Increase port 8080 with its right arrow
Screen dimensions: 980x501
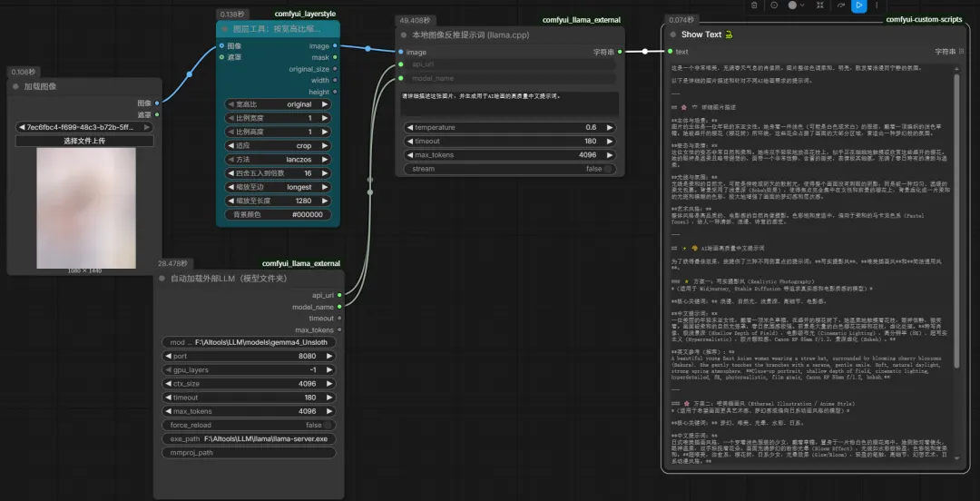coord(329,357)
